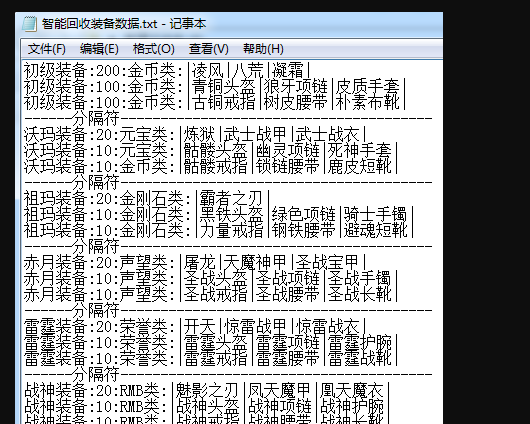This screenshot has width=530, height=424.
Task: Click the text 雷霆项链
Action: click(288, 343)
